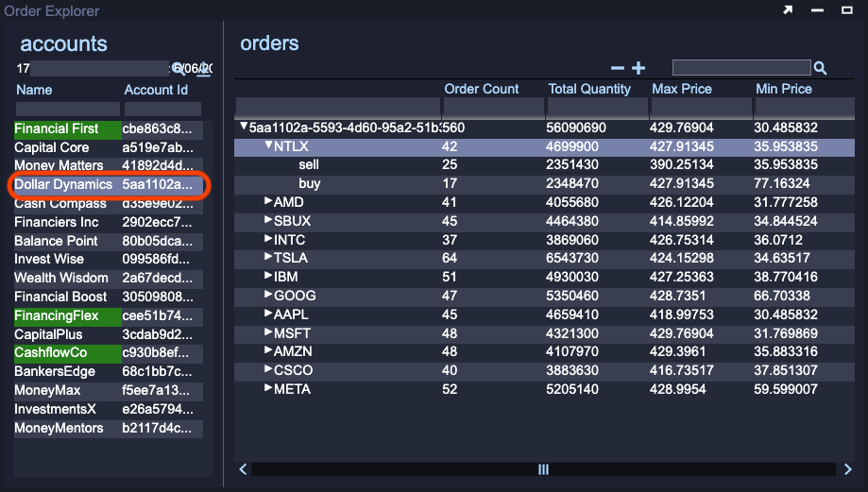
Task: Click the pop-out arrow icon in title bar
Action: [x=788, y=10]
